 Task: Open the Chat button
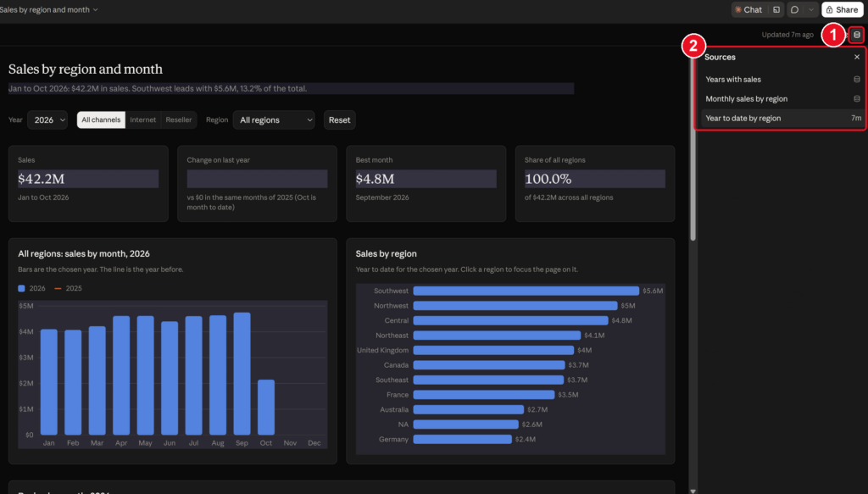click(748, 9)
